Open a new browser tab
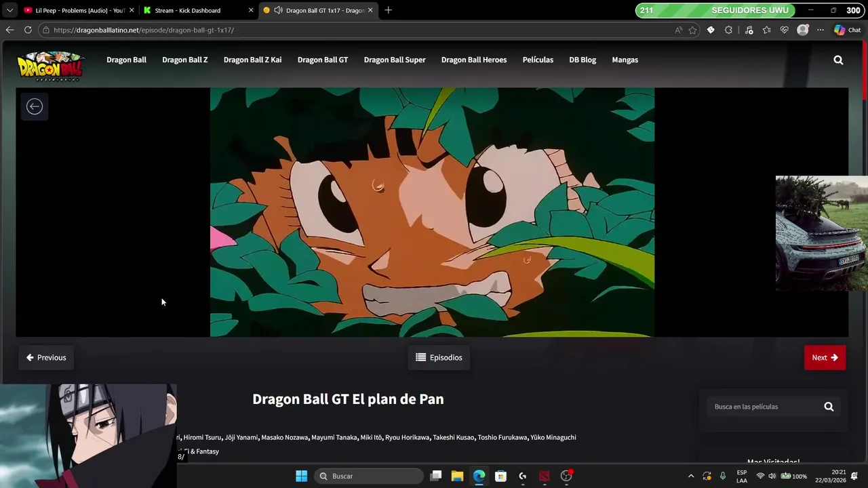 tap(388, 10)
